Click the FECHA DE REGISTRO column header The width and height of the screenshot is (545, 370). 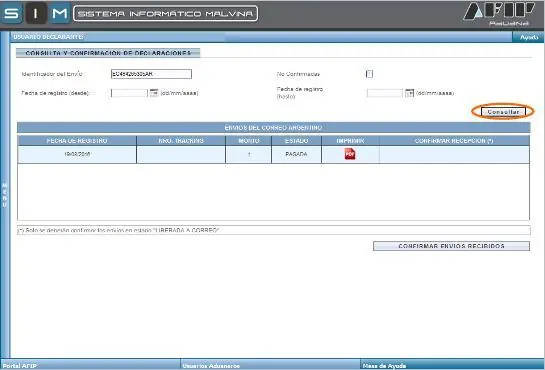point(77,141)
